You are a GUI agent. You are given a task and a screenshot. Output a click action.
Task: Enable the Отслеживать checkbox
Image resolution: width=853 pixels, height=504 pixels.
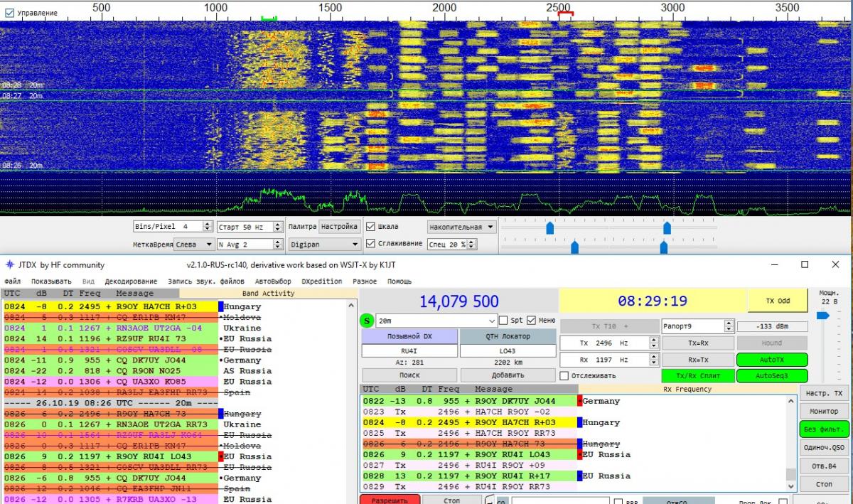[564, 375]
